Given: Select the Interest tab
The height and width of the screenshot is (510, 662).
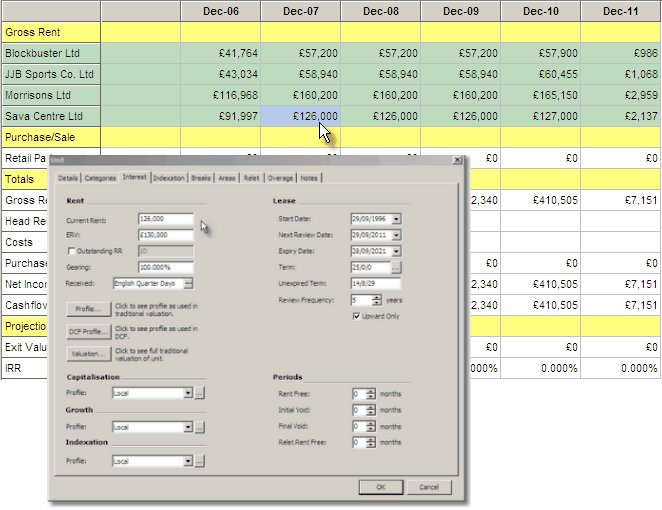Looking at the screenshot, I should 135,177.
